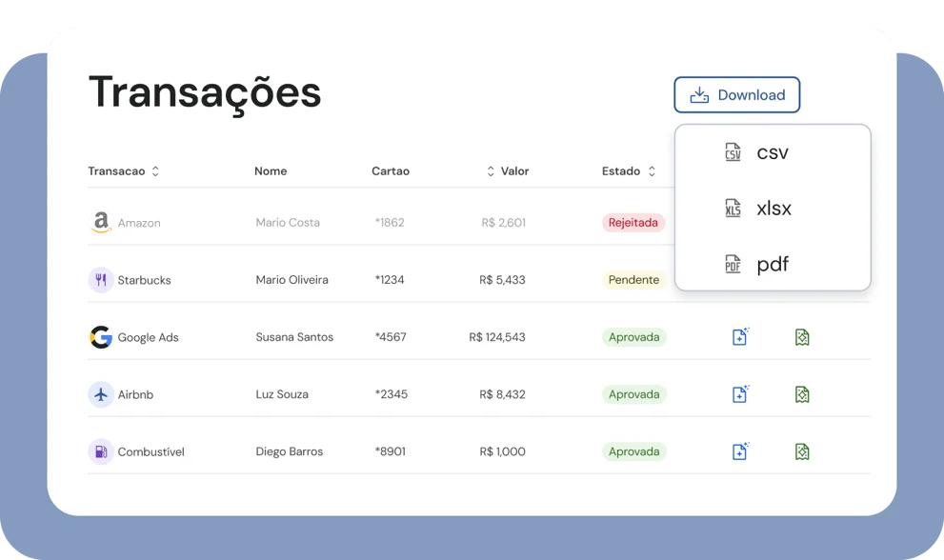Viewport: 944px width, 560px height.
Task: Open green receipt icon for Combustível transaction
Action: tap(802, 451)
